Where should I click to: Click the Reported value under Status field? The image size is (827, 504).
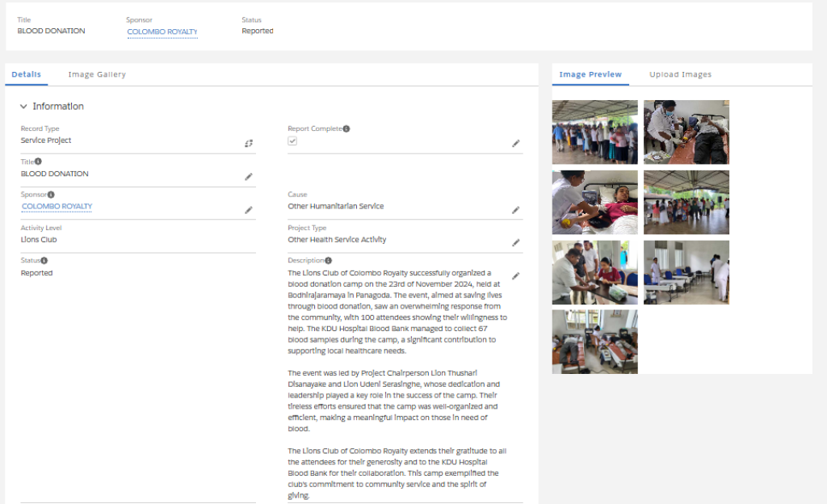(36, 273)
